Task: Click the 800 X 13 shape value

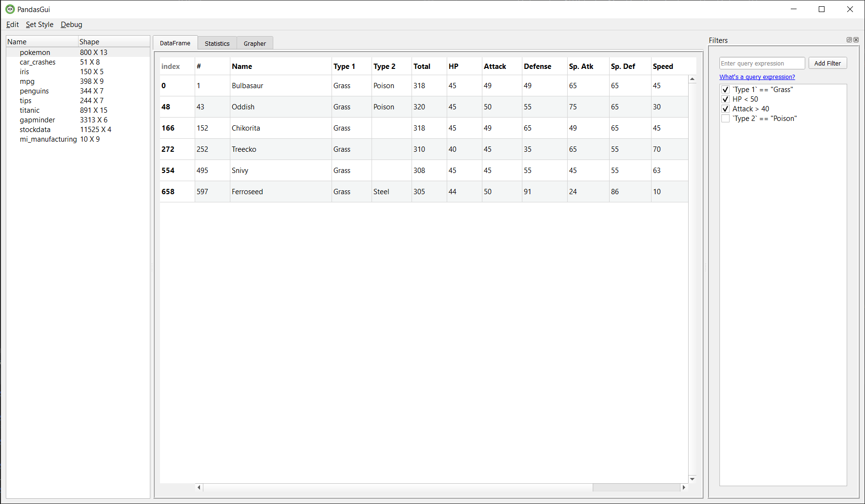Action: coord(93,53)
